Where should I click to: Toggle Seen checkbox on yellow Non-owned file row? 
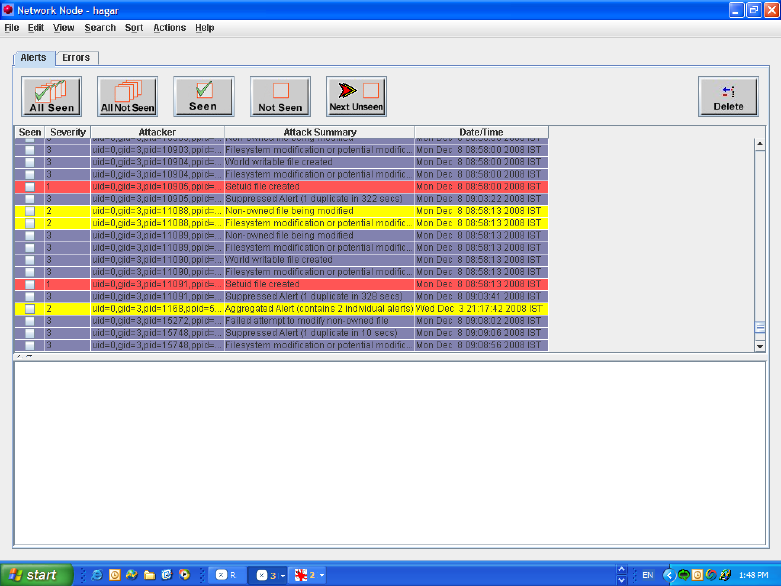[30, 211]
